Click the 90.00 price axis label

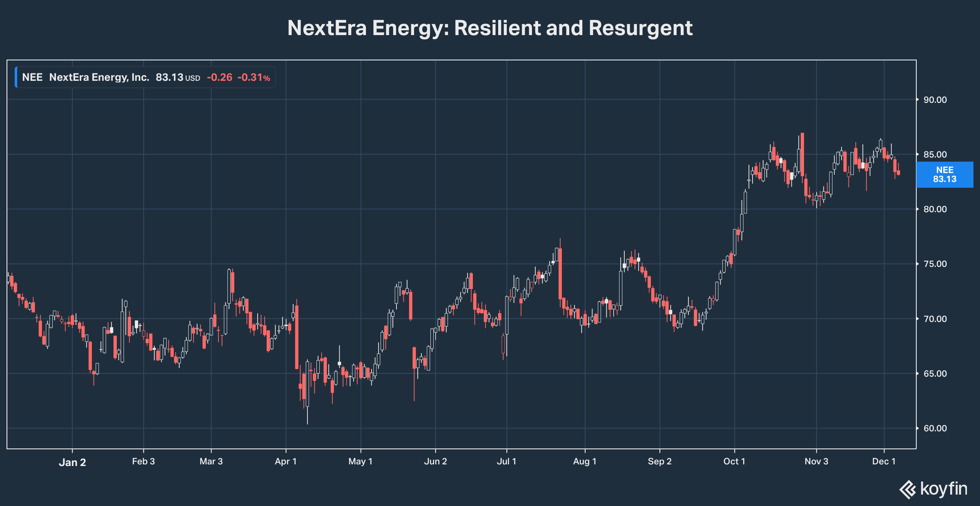click(x=935, y=100)
